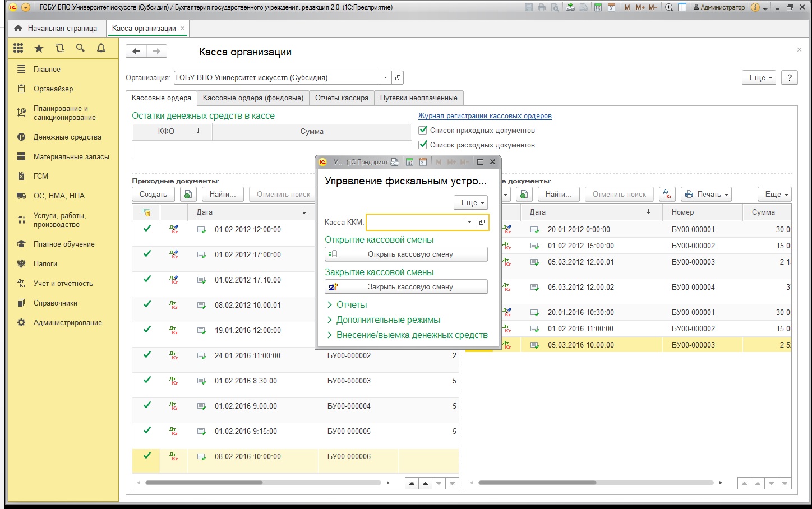Switch to Путевки неоплаченные tab
This screenshot has height=509, width=812.
tap(419, 98)
